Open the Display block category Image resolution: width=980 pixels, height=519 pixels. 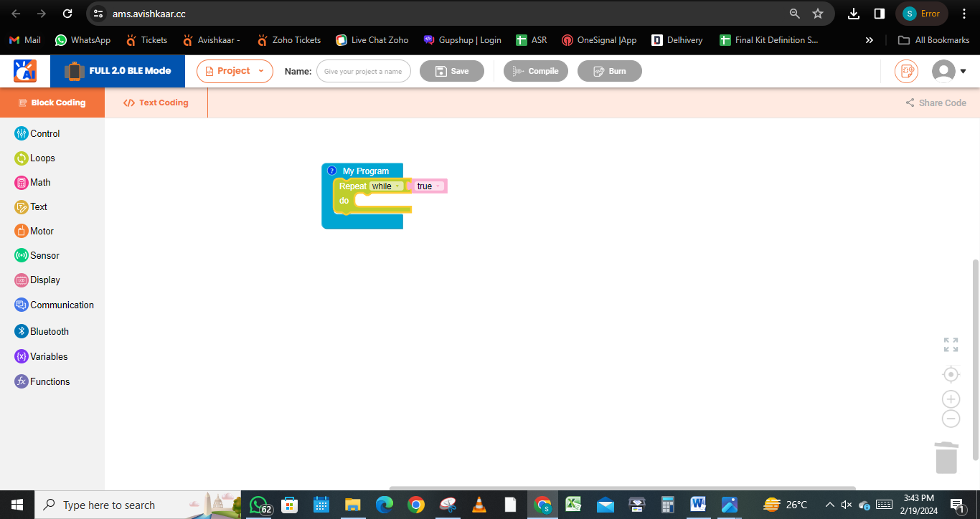click(37, 280)
